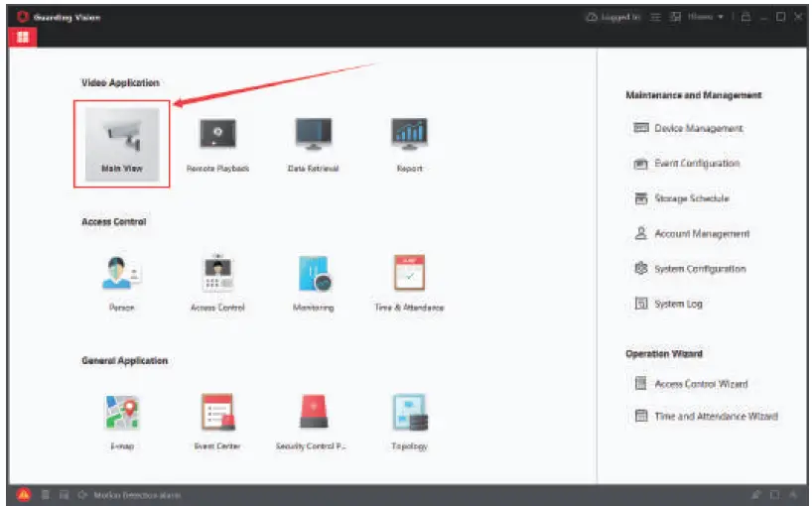
Task: Open System Configuration
Action: click(690, 269)
